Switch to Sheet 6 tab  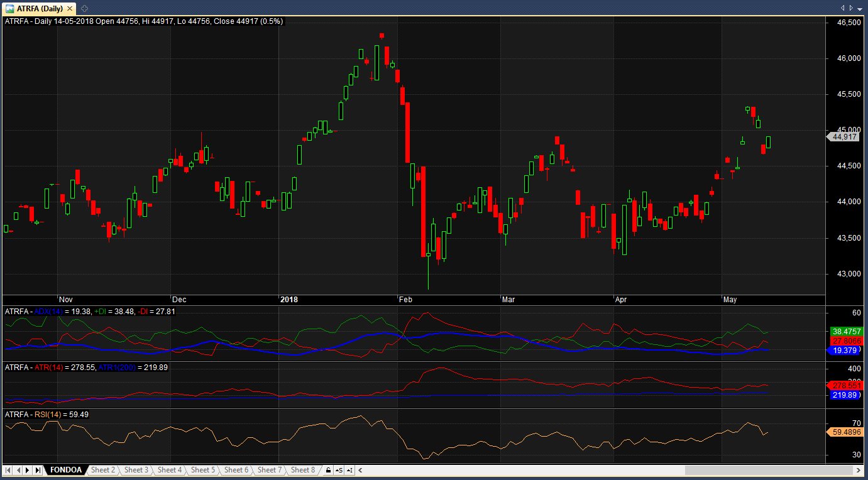pos(236,470)
